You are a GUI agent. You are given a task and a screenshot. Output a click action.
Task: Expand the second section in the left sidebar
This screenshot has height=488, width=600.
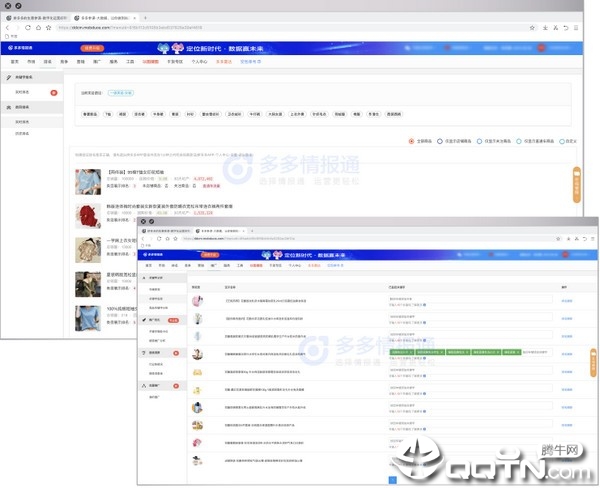(x=30, y=107)
